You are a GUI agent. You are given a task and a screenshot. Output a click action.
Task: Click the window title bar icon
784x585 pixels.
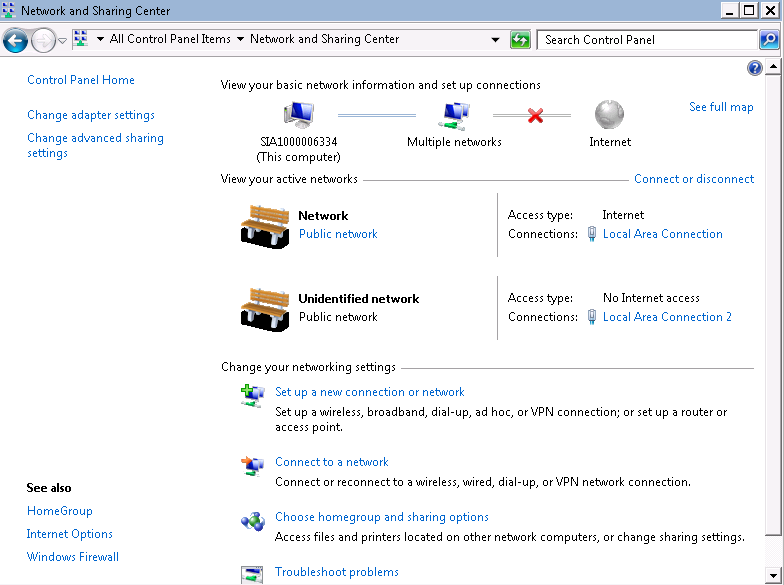(x=8, y=10)
